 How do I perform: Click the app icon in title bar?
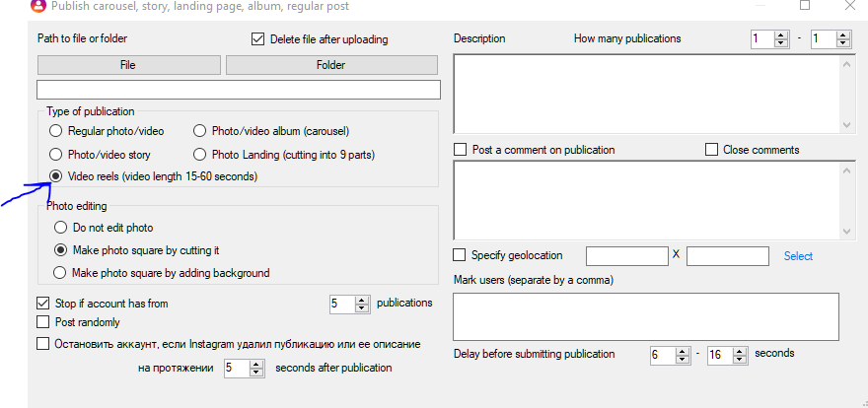(x=37, y=6)
